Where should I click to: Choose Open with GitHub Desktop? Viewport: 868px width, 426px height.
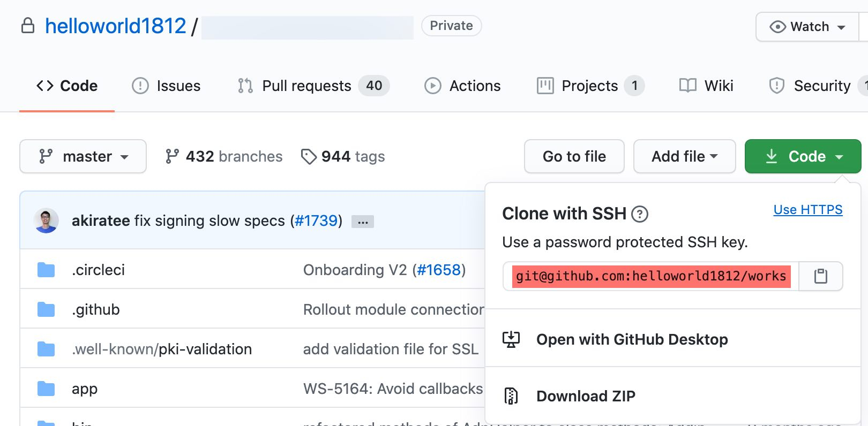632,339
